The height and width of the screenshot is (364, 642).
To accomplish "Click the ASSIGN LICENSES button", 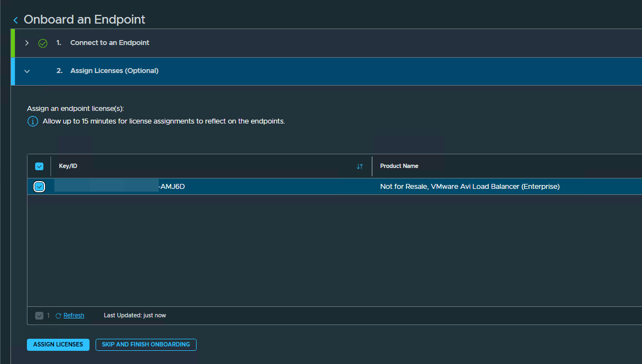I will click(58, 345).
